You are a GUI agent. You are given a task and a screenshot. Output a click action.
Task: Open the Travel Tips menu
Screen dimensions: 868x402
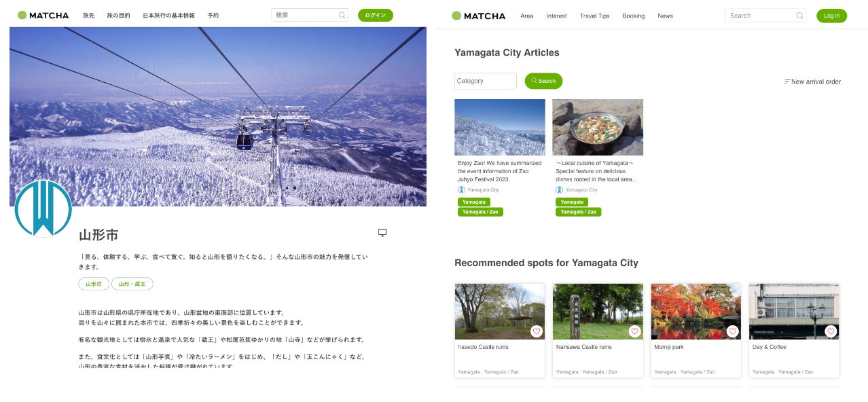pyautogui.click(x=595, y=16)
